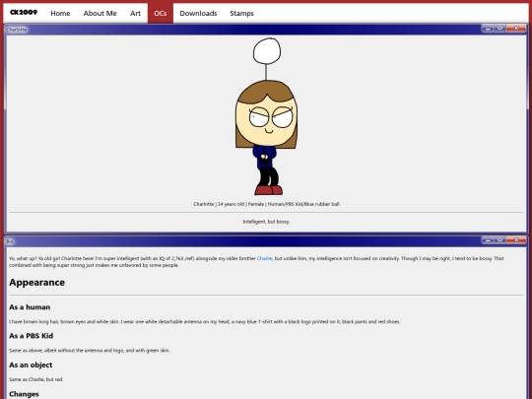Click the CK2009 site logo
The width and height of the screenshot is (532, 399).
coord(24,13)
